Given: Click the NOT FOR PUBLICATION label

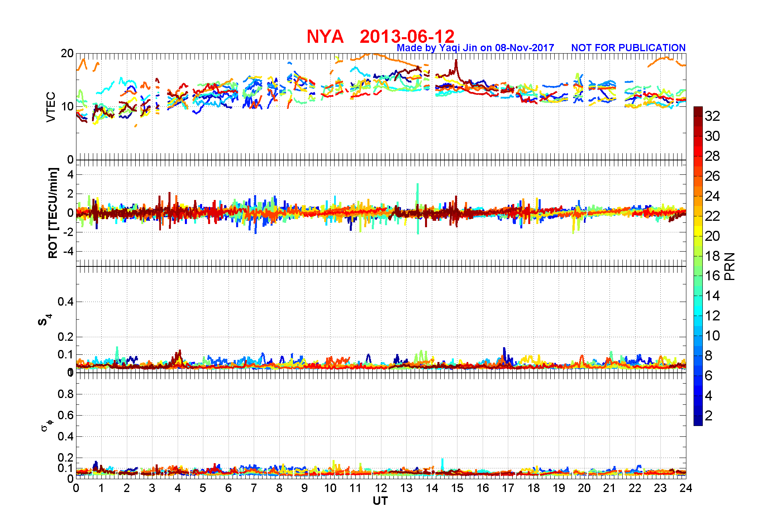Looking at the screenshot, I should [628, 48].
